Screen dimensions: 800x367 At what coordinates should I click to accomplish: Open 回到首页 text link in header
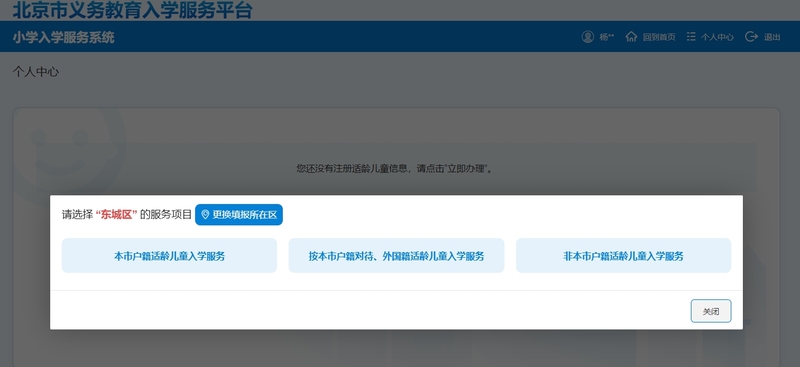click(659, 37)
